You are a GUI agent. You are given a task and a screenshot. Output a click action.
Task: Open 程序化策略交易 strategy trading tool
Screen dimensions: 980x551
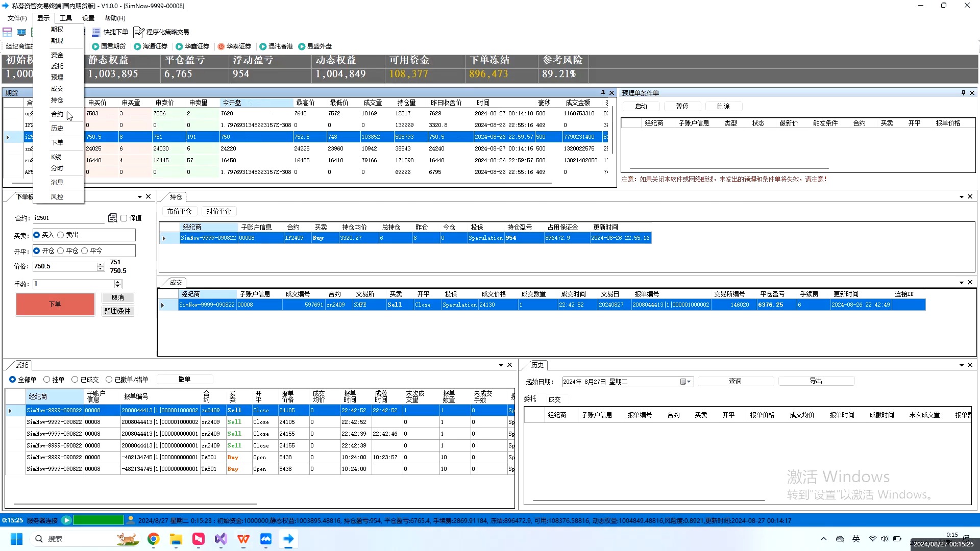coord(161,32)
